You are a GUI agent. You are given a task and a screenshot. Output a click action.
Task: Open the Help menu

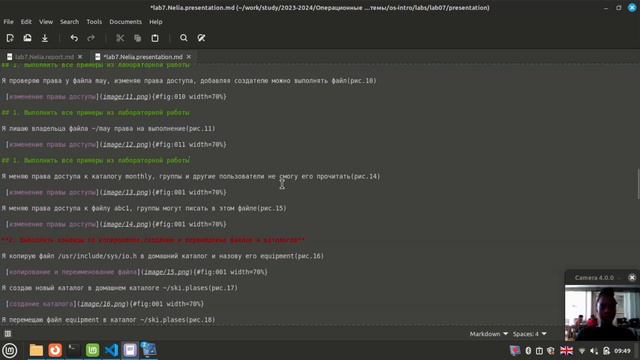coord(156,22)
